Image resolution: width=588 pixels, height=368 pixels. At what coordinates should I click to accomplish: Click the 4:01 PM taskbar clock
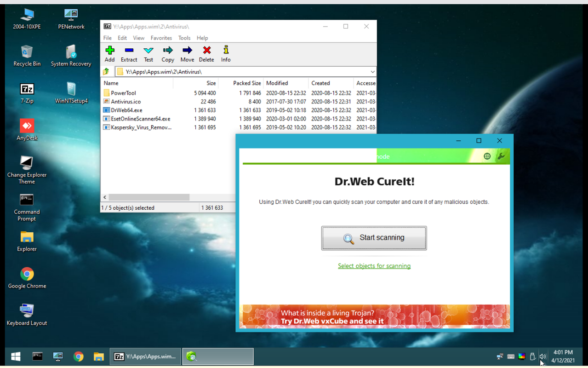(x=563, y=356)
